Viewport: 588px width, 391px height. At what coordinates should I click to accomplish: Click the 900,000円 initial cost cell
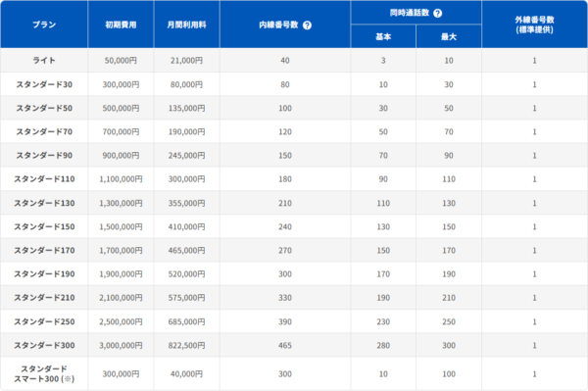pos(121,155)
